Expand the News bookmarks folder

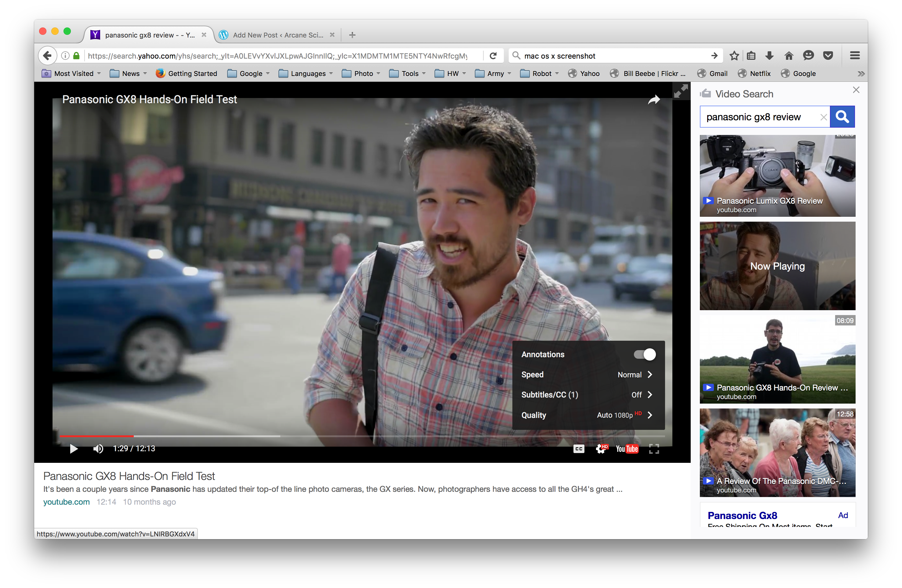click(128, 74)
